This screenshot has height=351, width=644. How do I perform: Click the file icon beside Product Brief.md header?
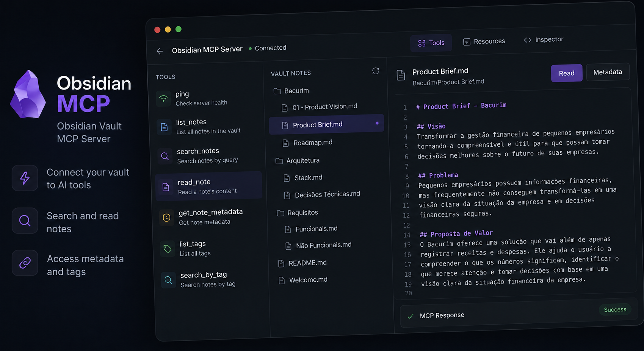401,75
